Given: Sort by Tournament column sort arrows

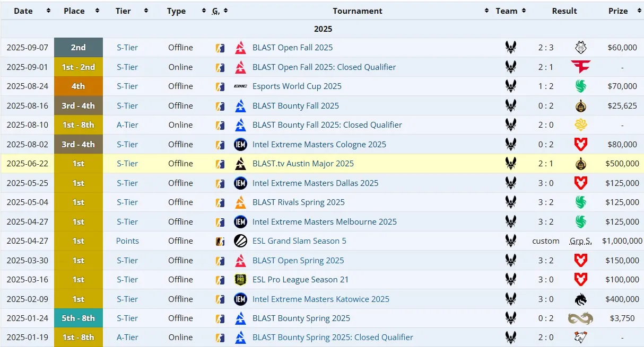Looking at the screenshot, I should 486,11.
